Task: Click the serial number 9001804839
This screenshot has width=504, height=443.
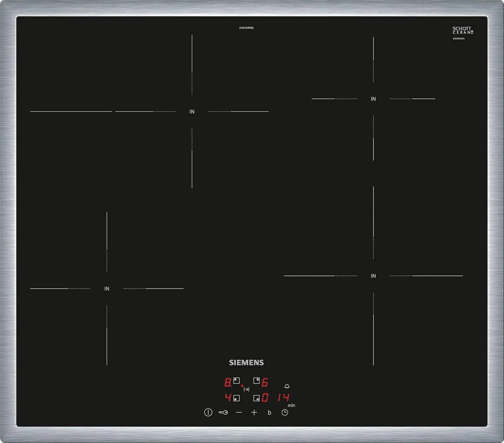Action: pyautogui.click(x=459, y=39)
